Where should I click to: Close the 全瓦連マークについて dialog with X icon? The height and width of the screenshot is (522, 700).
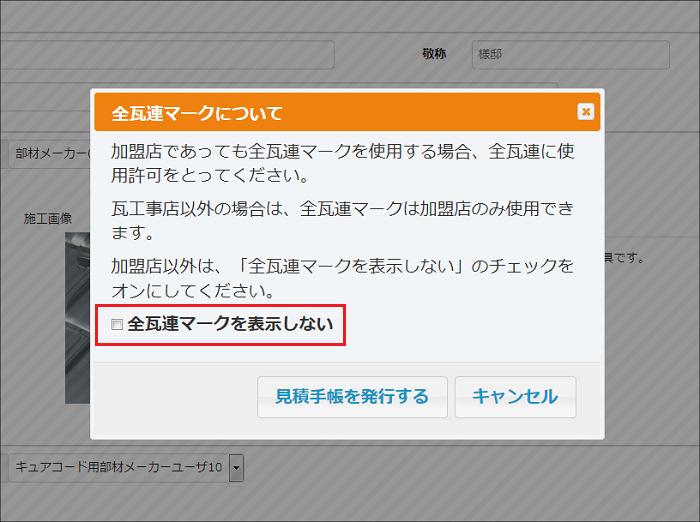[x=585, y=112]
